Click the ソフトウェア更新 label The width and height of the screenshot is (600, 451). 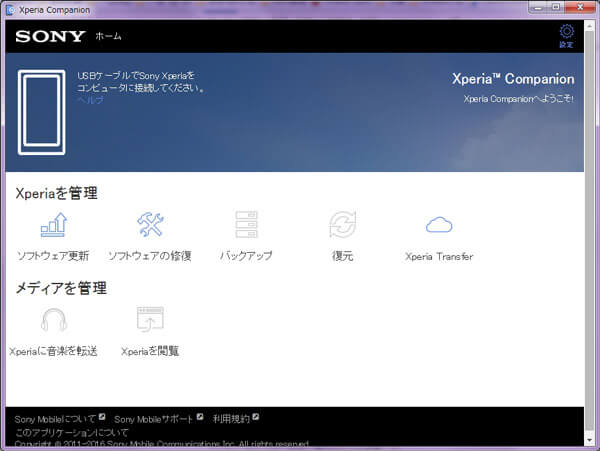coord(53,256)
